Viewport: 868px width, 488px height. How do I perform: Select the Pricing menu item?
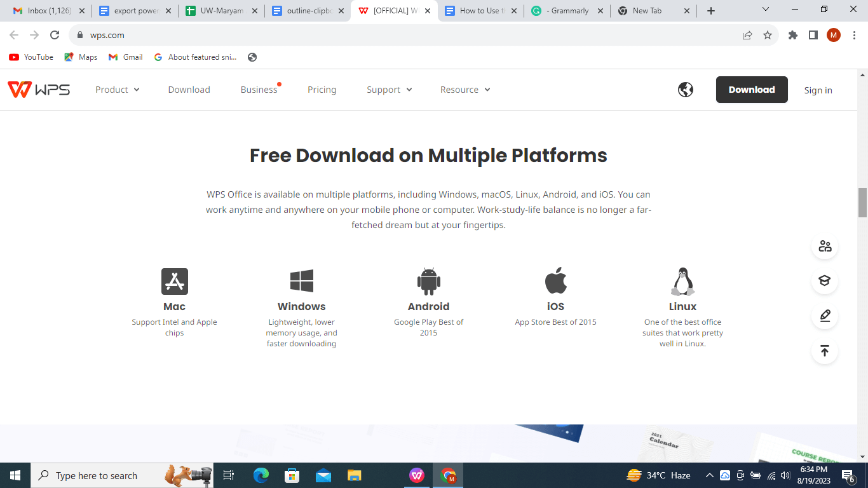[322, 89]
